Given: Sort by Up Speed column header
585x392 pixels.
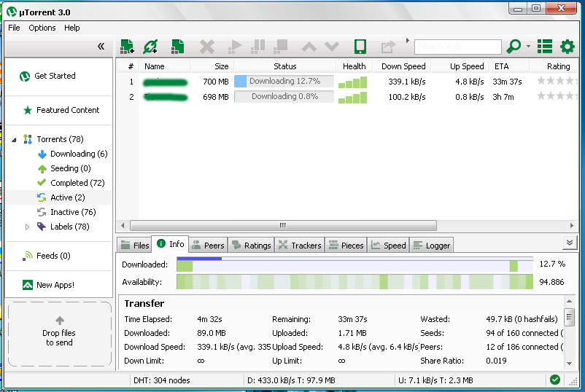Looking at the screenshot, I should 460,66.
